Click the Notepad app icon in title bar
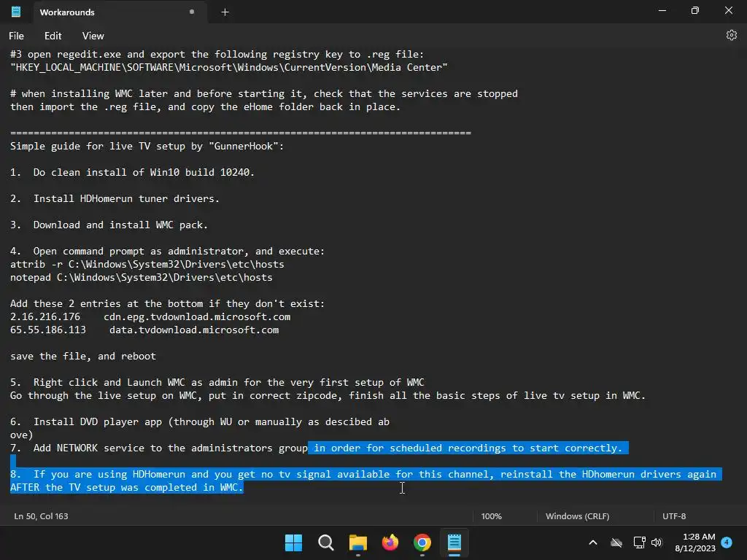Viewport: 747px width, 560px height. coord(16,12)
